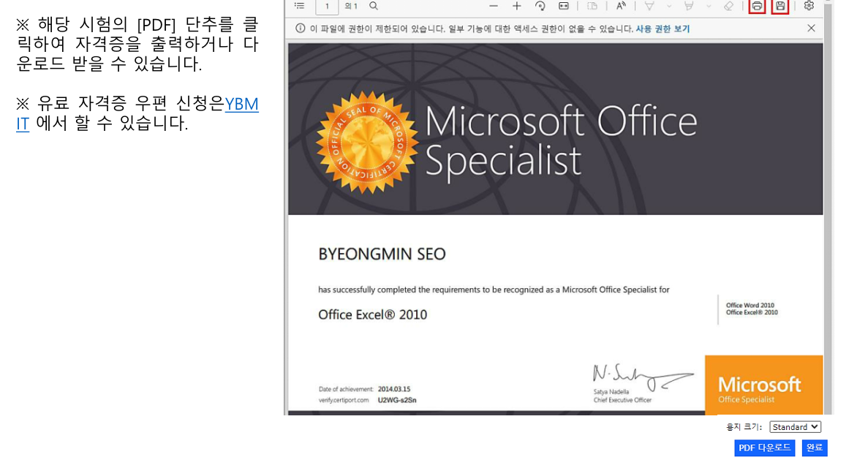Click the Office Excel® 2010 title

pyautogui.click(x=372, y=314)
